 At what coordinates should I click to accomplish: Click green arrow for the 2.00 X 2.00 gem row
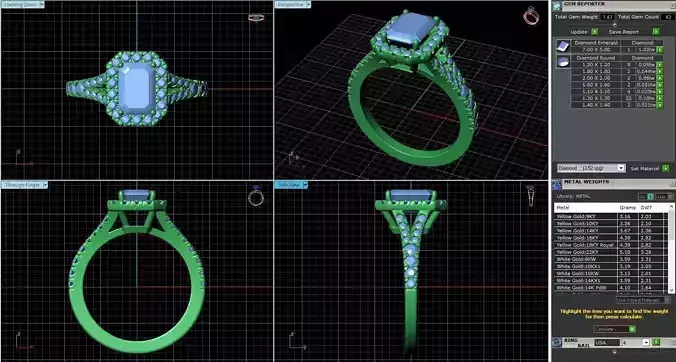(x=660, y=78)
